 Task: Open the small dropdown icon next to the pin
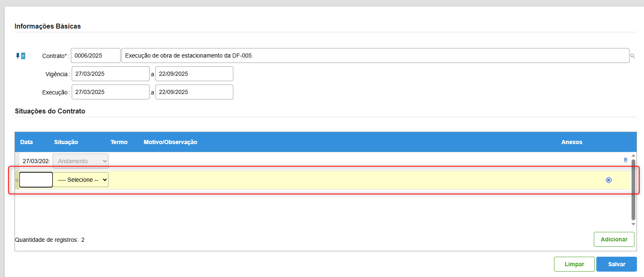[23, 56]
